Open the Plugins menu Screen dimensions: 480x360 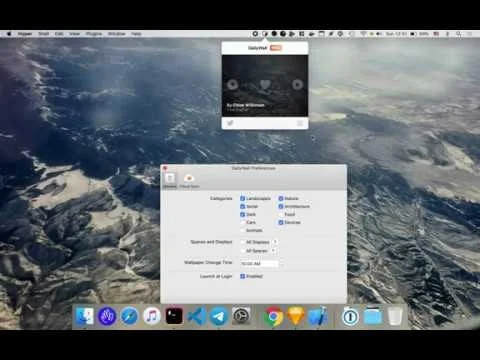[94, 34]
